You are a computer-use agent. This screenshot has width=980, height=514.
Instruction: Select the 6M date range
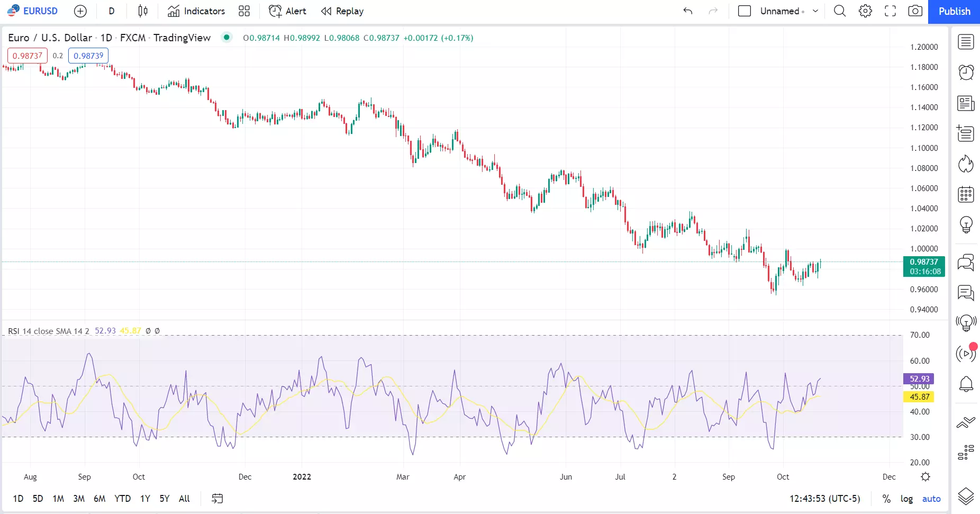pos(99,499)
